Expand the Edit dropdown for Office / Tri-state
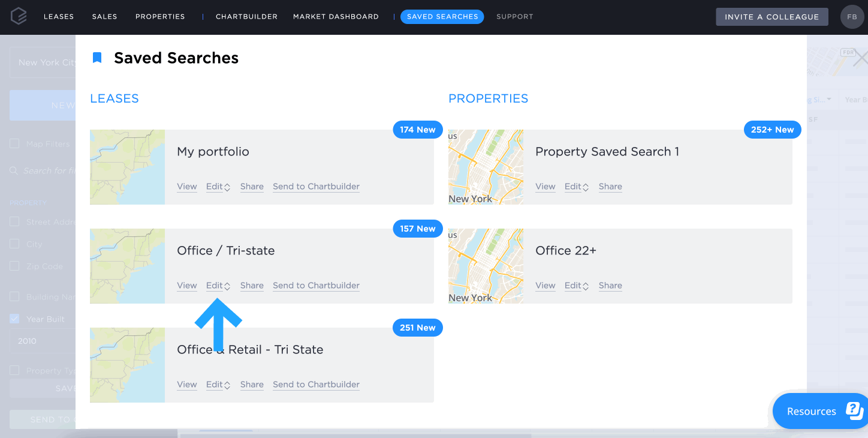This screenshot has height=438, width=868. coord(218,286)
